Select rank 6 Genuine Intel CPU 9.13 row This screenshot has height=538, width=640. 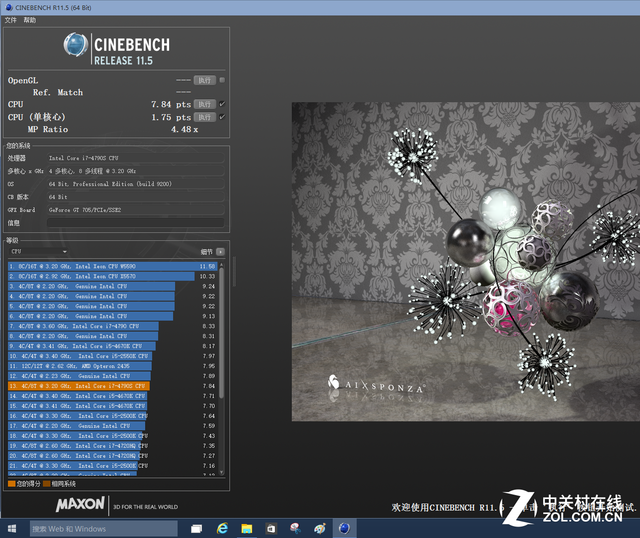pyautogui.click(x=113, y=316)
